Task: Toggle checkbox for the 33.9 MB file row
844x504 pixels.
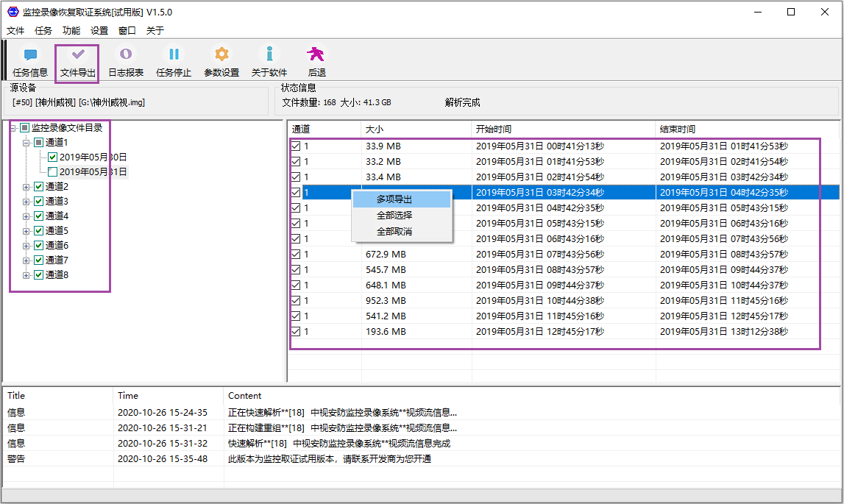Action: point(296,146)
